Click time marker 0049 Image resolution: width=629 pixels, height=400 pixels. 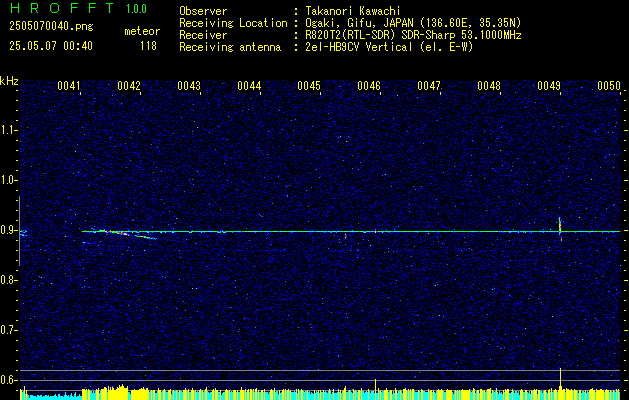(x=549, y=86)
